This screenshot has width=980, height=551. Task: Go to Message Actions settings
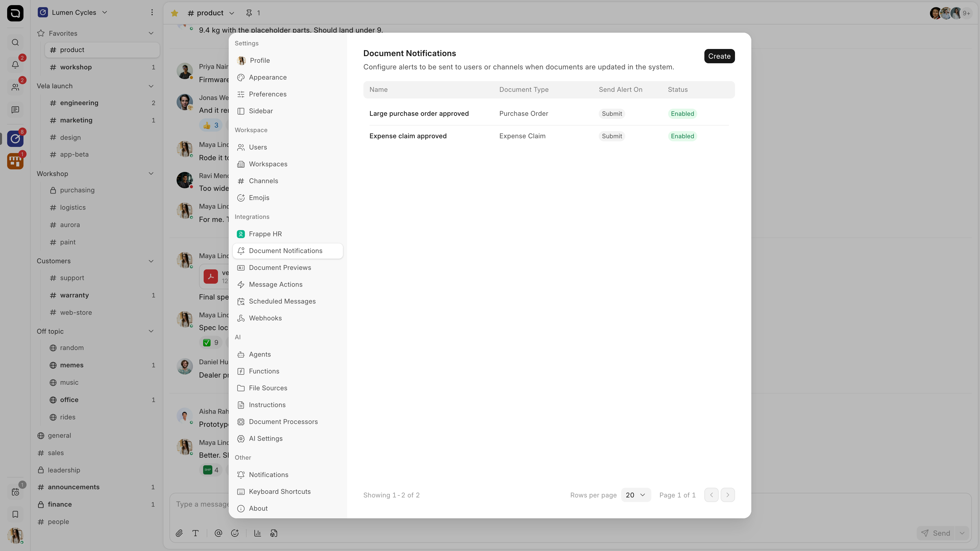coord(288,284)
